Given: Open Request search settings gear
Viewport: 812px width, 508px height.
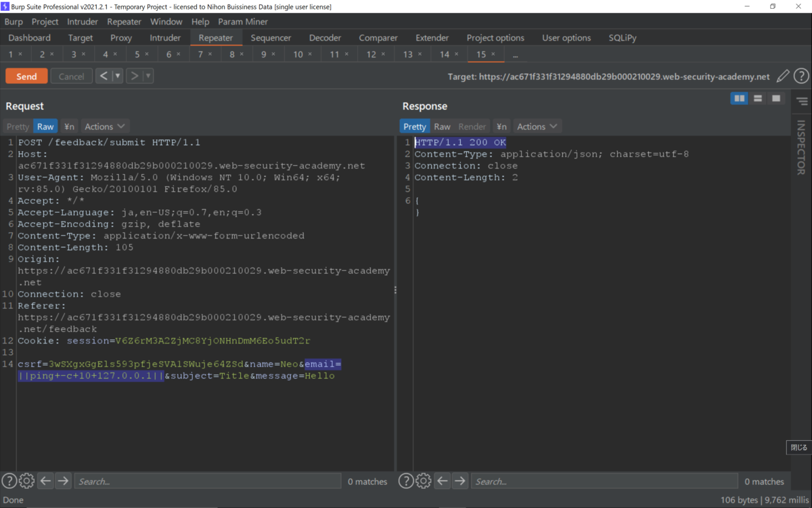Looking at the screenshot, I should coord(26,481).
